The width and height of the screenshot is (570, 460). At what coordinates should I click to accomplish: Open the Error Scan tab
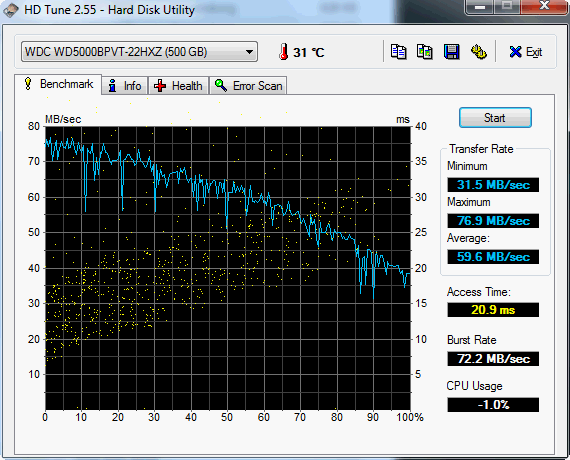[x=248, y=86]
